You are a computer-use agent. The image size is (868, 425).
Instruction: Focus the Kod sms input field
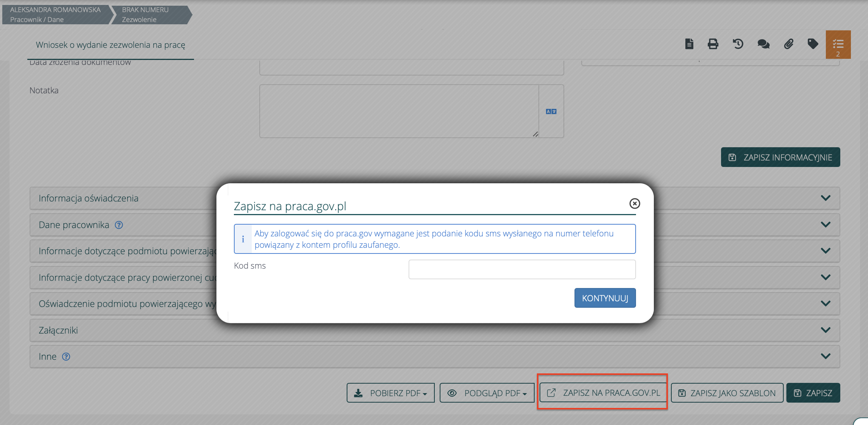[x=522, y=269]
